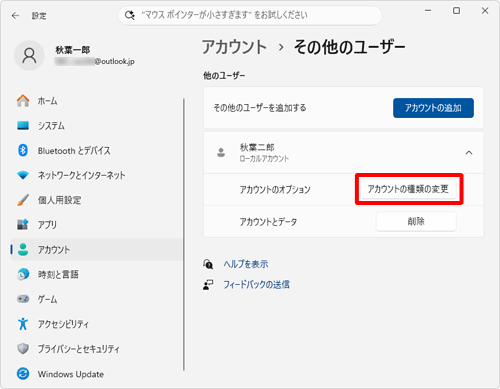Click the back arrow icon
The height and width of the screenshot is (389, 500).
coord(15,16)
